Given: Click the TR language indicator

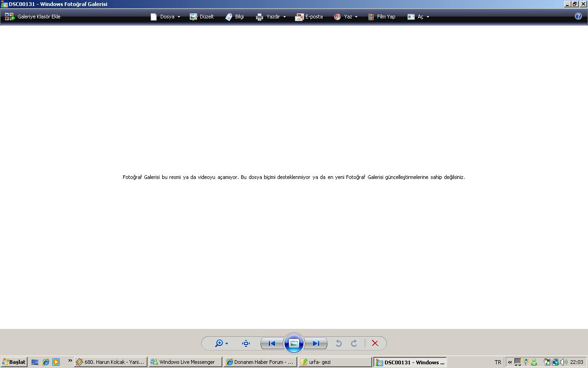Looking at the screenshot, I should [x=498, y=362].
